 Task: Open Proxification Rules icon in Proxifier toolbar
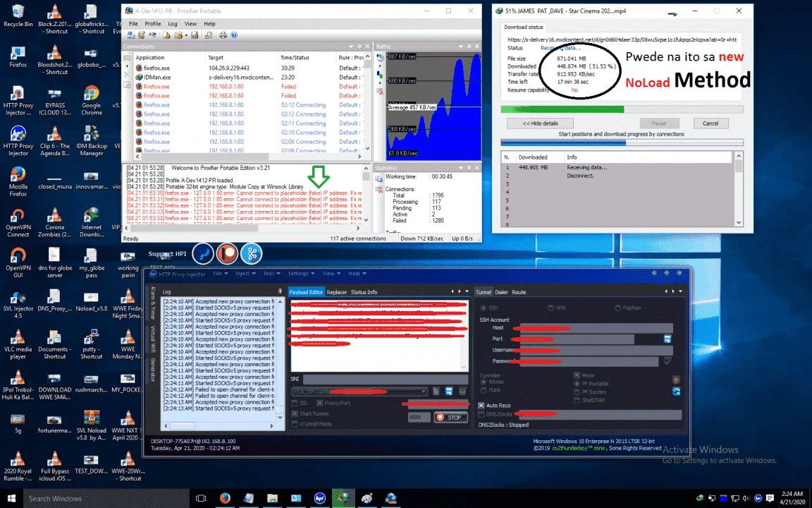(x=141, y=35)
